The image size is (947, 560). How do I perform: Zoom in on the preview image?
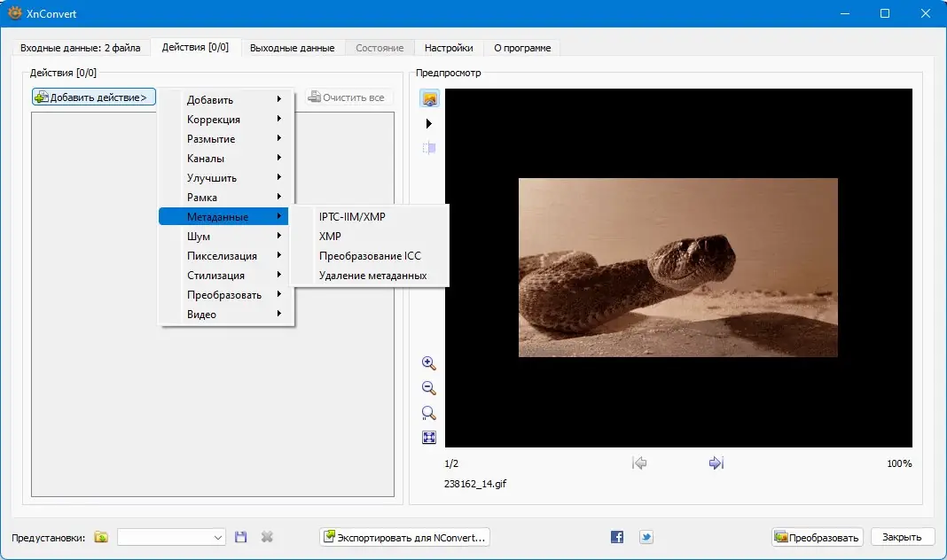tap(429, 363)
